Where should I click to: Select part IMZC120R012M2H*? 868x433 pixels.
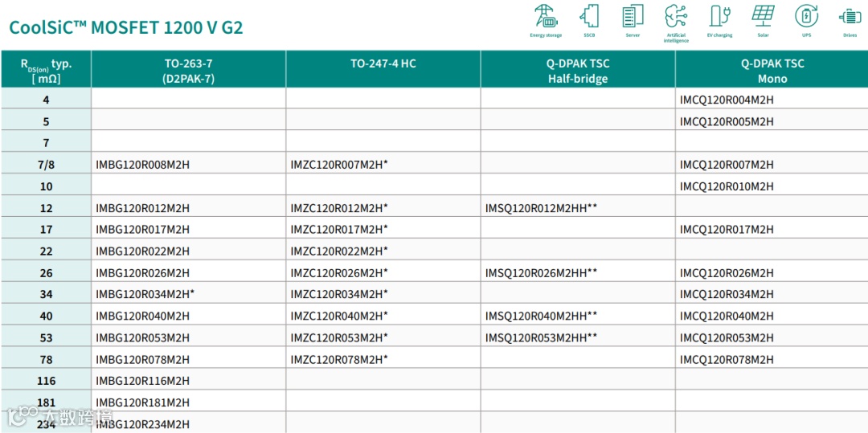(339, 208)
